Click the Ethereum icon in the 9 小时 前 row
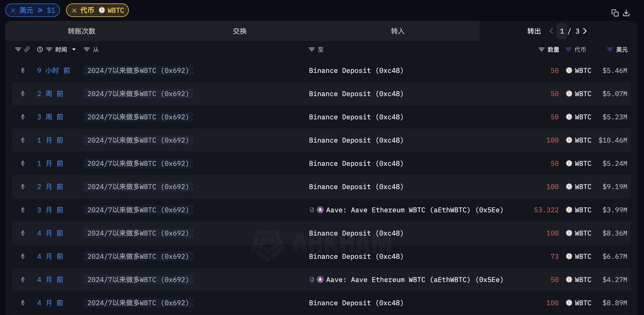This screenshot has width=644, height=315. (x=23, y=70)
